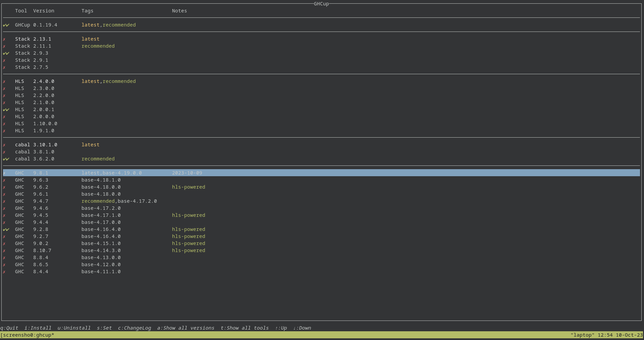The image size is (644, 340).
Task: Click the red cross icon beside GHC 9.4.5
Action: (4, 215)
